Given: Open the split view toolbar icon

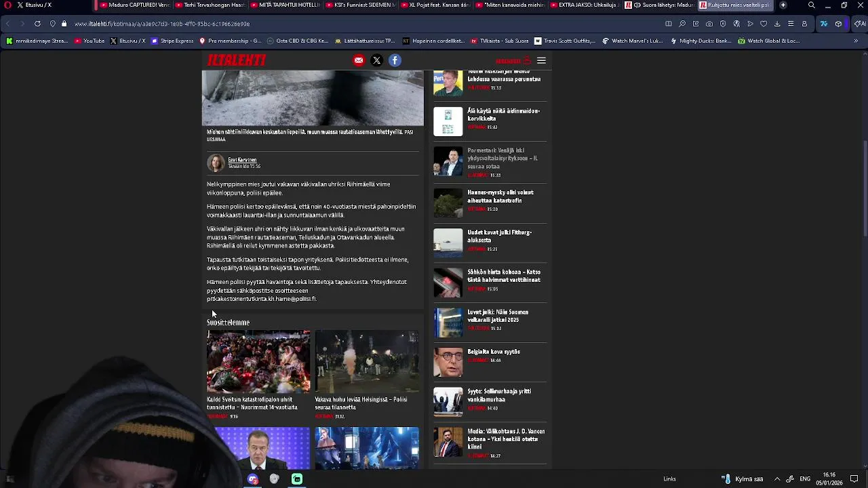Looking at the screenshot, I should 669,24.
